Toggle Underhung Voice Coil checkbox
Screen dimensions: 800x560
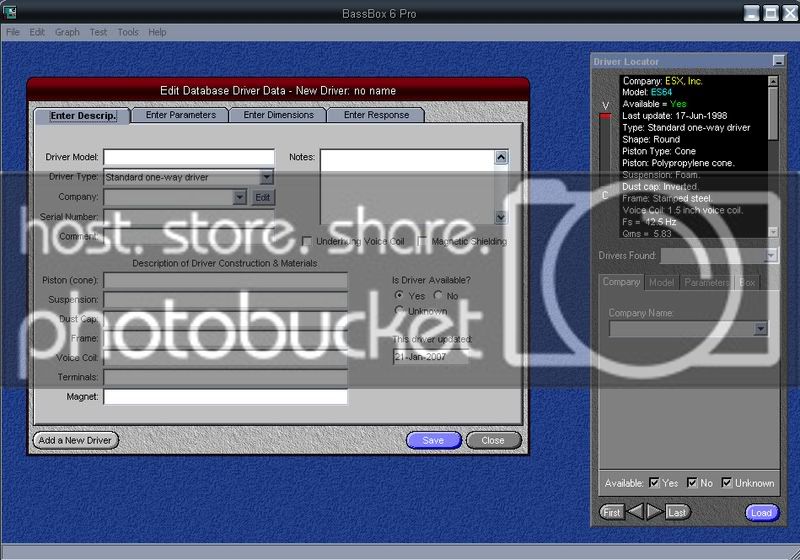tap(307, 241)
